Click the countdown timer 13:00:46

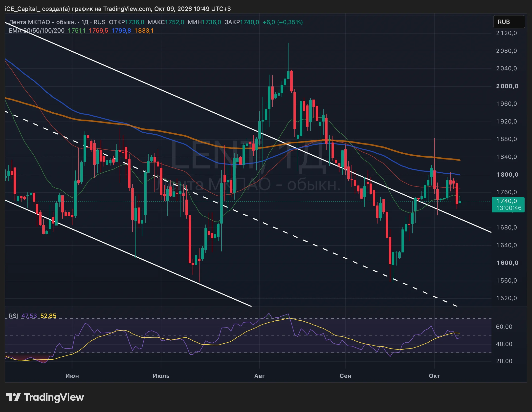(x=509, y=208)
